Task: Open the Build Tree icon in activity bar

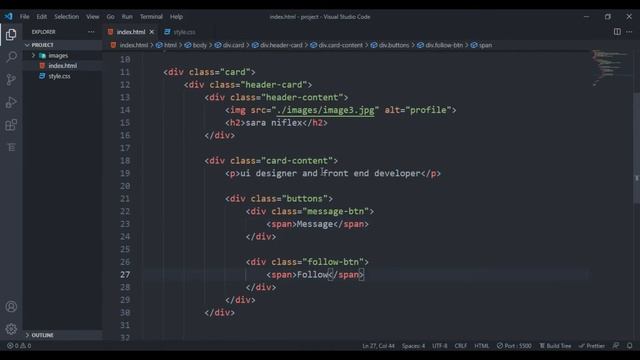Action: point(11,147)
